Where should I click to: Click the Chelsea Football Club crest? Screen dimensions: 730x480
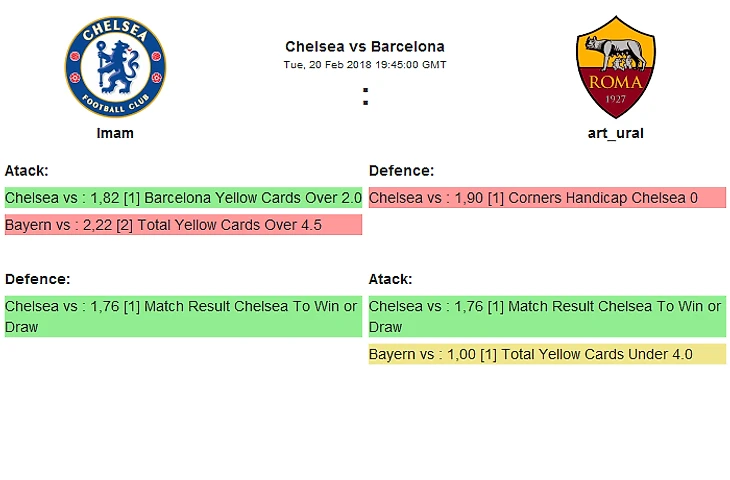pyautogui.click(x=115, y=67)
